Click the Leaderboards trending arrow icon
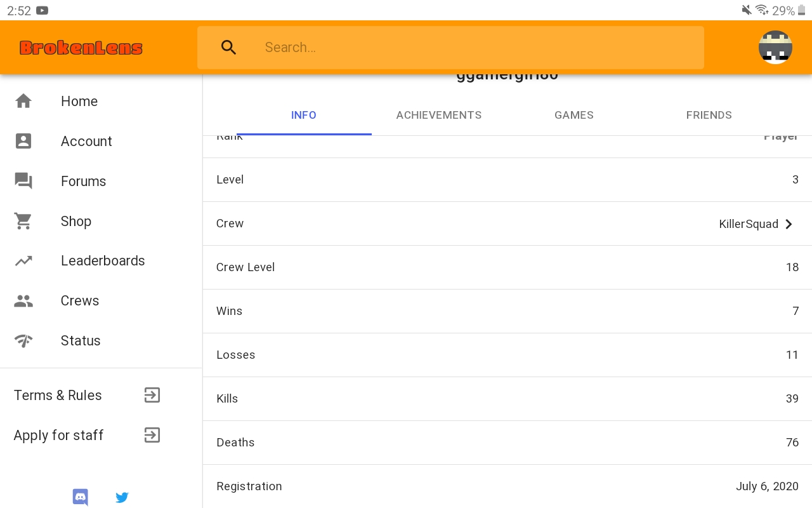Image resolution: width=812 pixels, height=508 pixels. click(x=23, y=260)
